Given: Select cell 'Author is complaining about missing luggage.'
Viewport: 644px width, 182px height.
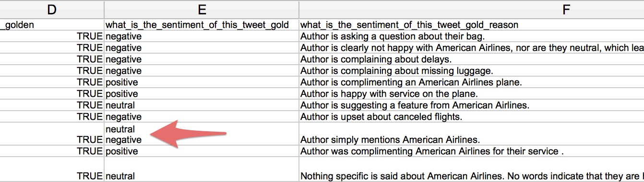Looking at the screenshot, I should pos(471,71).
